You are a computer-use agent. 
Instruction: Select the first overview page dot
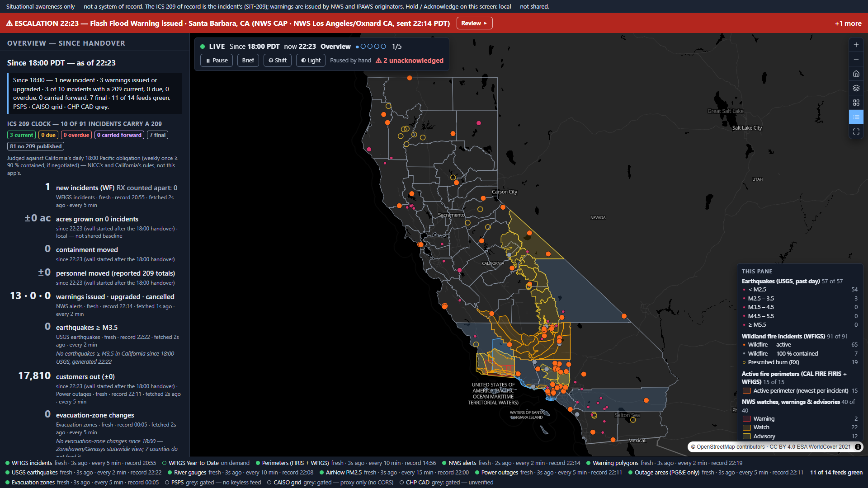(x=357, y=47)
